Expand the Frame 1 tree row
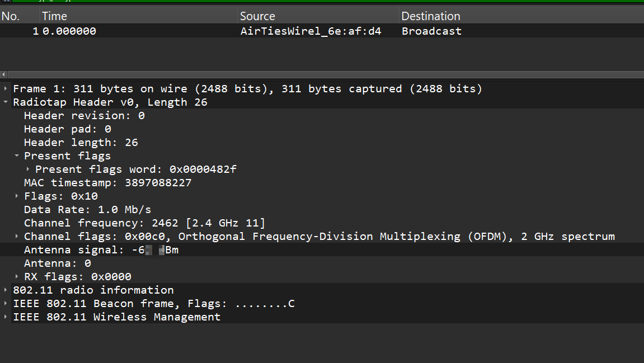Image resolution: width=644 pixels, height=363 pixels. point(6,89)
